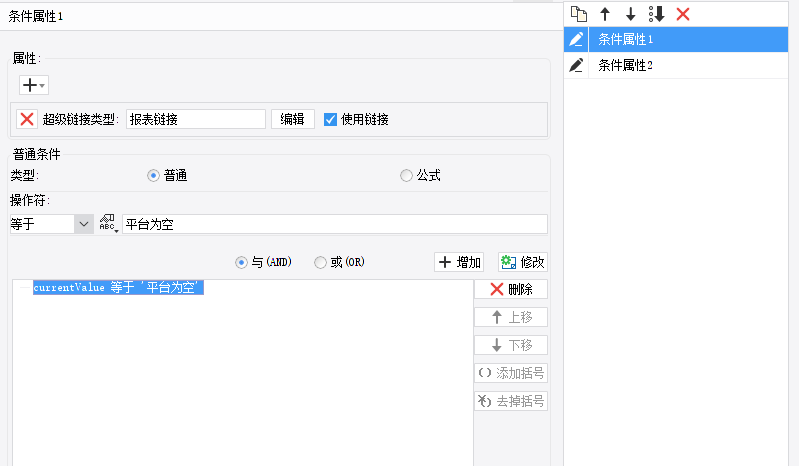The width and height of the screenshot is (799, 466).
Task: Remove the 超级链接类型 property with red X
Action: [x=27, y=119]
